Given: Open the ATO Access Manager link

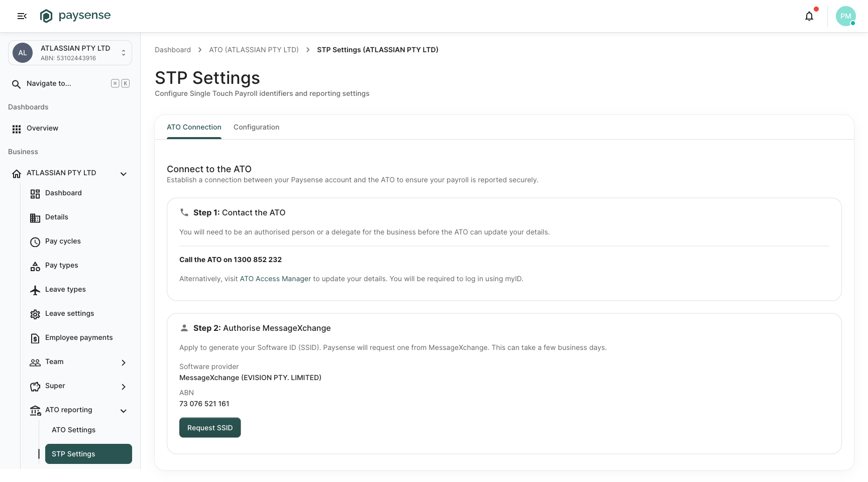Looking at the screenshot, I should [275, 279].
